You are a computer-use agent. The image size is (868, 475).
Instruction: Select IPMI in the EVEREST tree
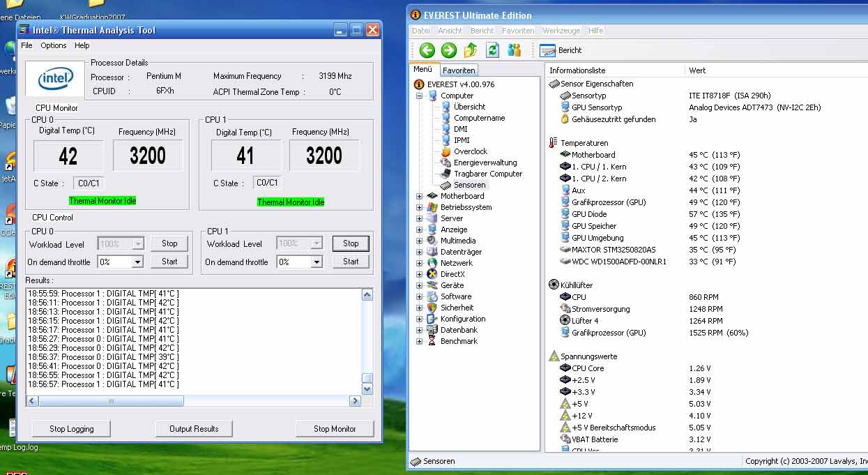tap(462, 140)
